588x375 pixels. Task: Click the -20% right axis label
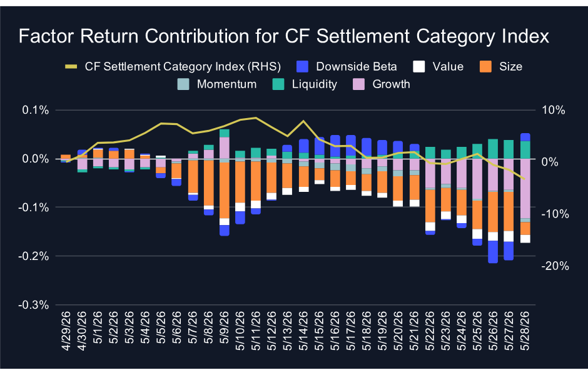pos(555,266)
